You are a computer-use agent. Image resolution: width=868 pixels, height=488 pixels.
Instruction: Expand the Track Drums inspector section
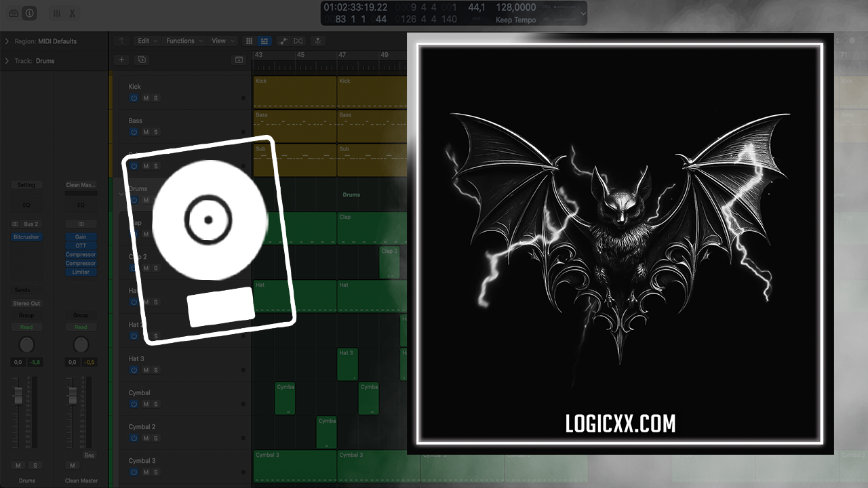click(x=7, y=61)
